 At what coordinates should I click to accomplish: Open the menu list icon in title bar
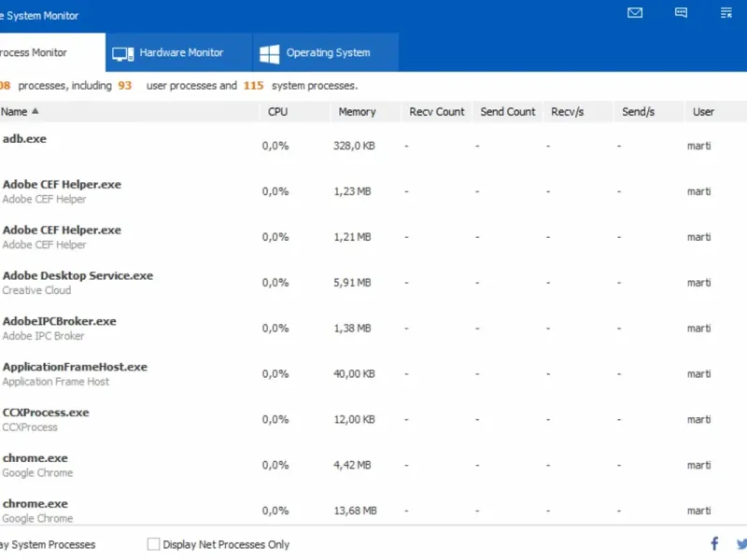pos(726,13)
